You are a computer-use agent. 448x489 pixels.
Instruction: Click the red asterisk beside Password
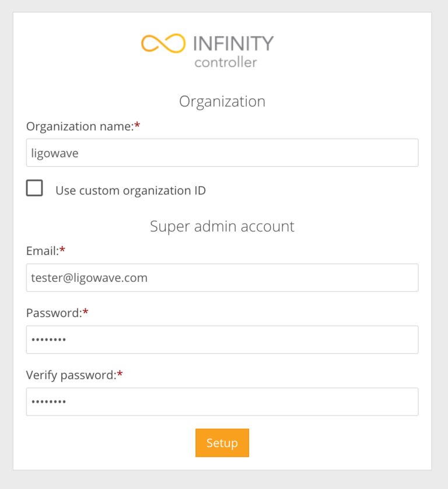click(86, 312)
